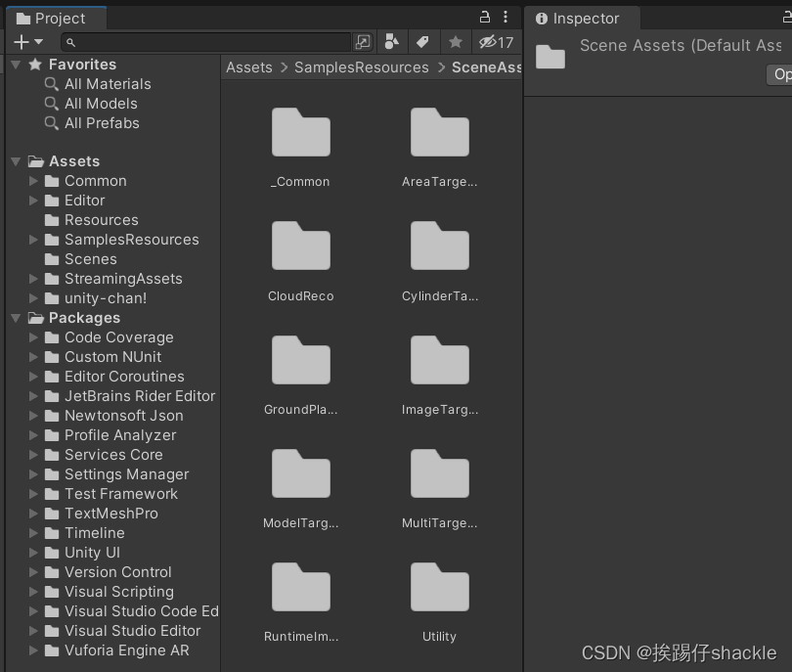Switch to the Inspector tab
792x672 pixels.
tap(582, 19)
